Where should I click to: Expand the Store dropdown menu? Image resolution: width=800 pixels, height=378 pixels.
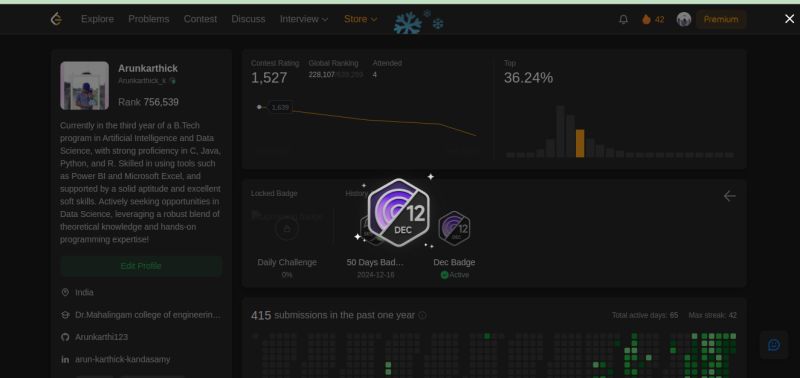(361, 19)
